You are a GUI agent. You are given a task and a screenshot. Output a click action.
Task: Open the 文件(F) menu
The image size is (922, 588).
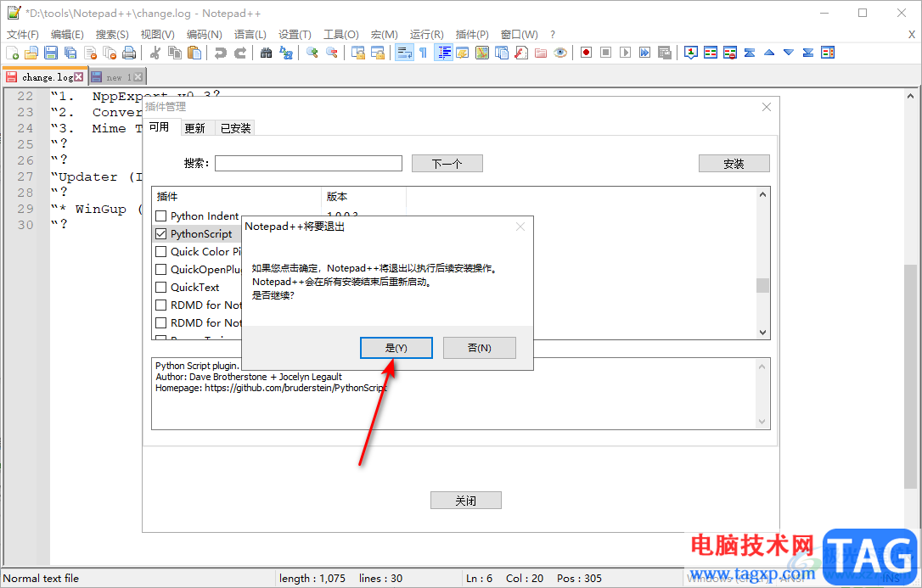[23, 35]
